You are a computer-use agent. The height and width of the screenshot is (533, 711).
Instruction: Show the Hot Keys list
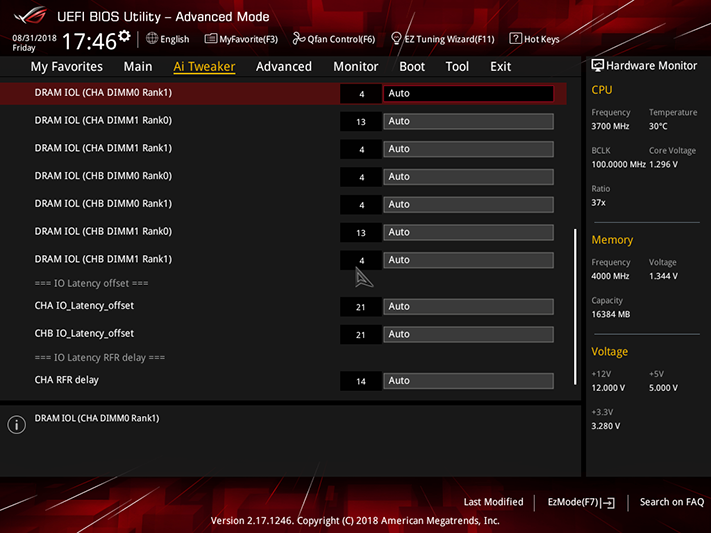[541, 39]
